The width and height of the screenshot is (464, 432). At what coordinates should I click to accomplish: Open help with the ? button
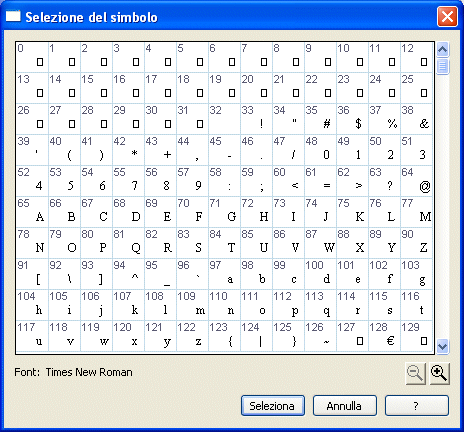pyautogui.click(x=417, y=406)
